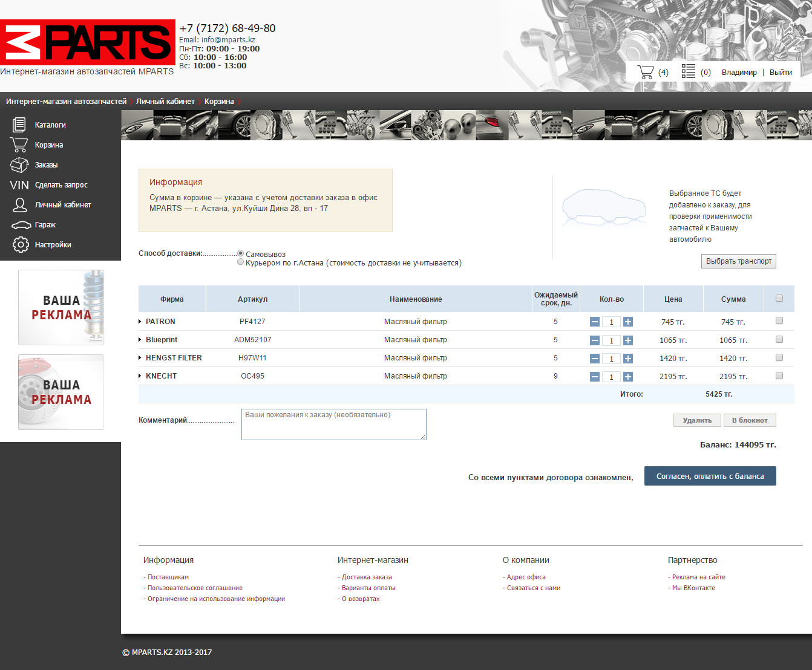The width and height of the screenshot is (812, 670).
Task: Click the info@mparts.kz email link
Action: pyautogui.click(x=228, y=40)
